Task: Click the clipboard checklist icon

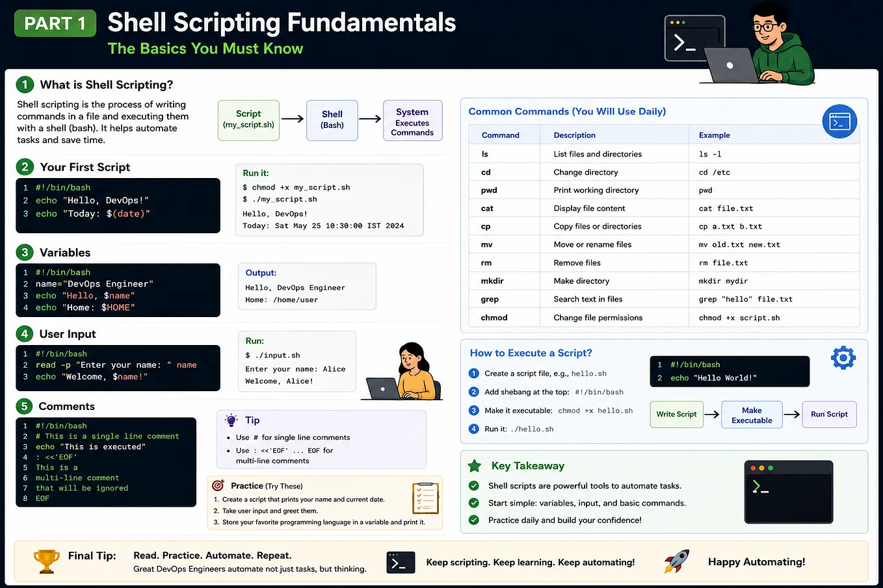Action: pos(426,498)
